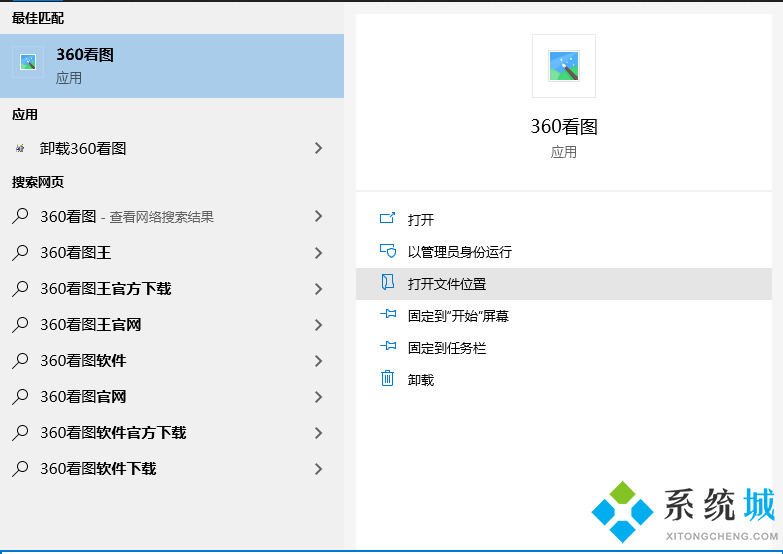Click the 打开文件位置 folder icon
Screen dimensions: 783x554
point(388,284)
